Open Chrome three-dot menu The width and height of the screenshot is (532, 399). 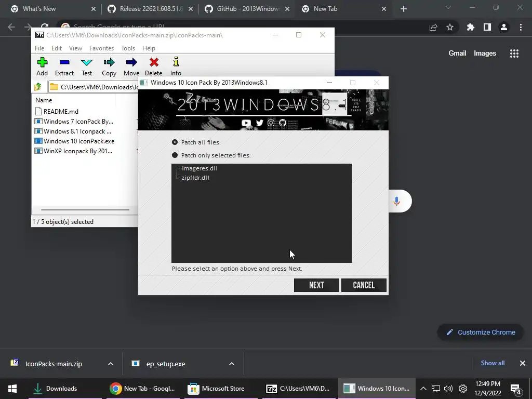click(521, 27)
